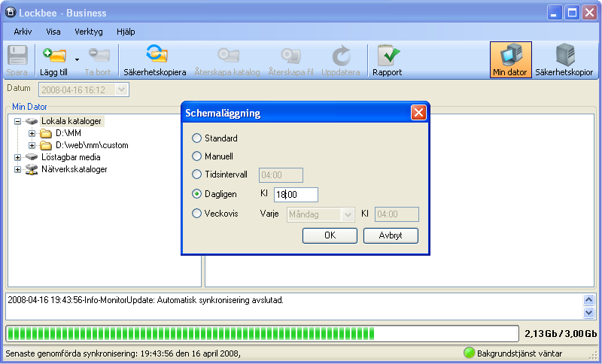602x364 pixels.
Task: Click Lägg till folder icon
Action: point(54,55)
